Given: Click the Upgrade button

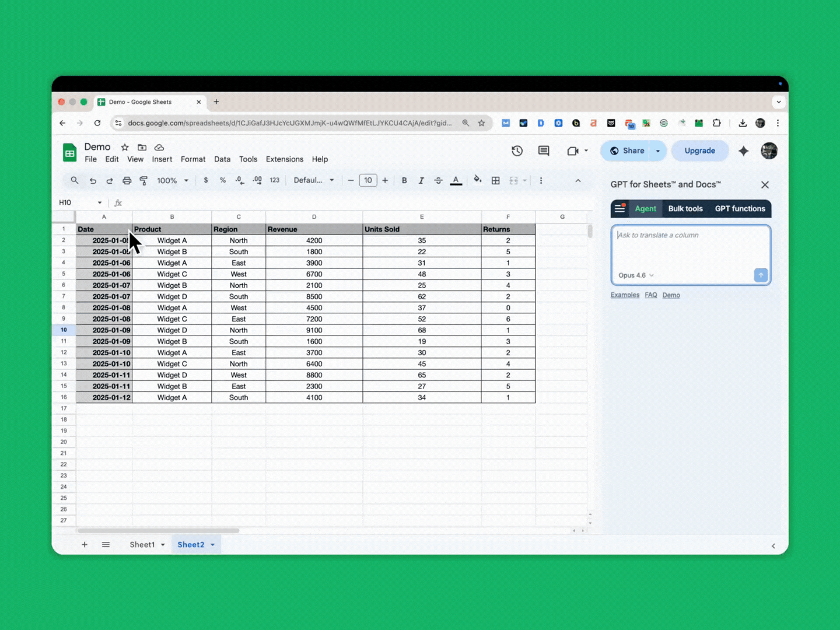Looking at the screenshot, I should coord(699,150).
